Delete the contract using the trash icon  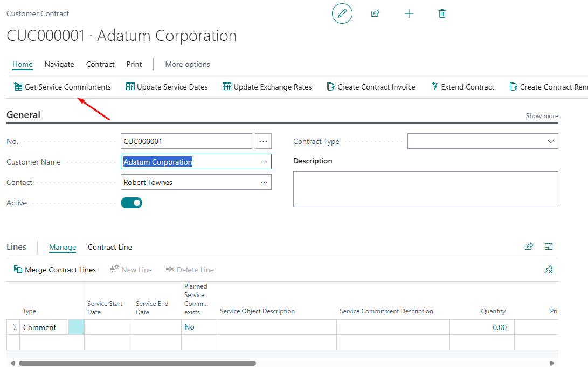(x=442, y=13)
